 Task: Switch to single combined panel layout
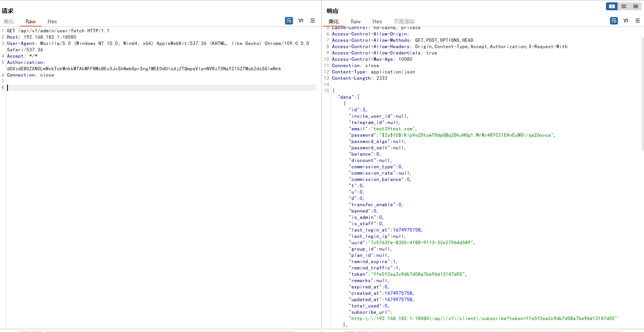pos(635,6)
